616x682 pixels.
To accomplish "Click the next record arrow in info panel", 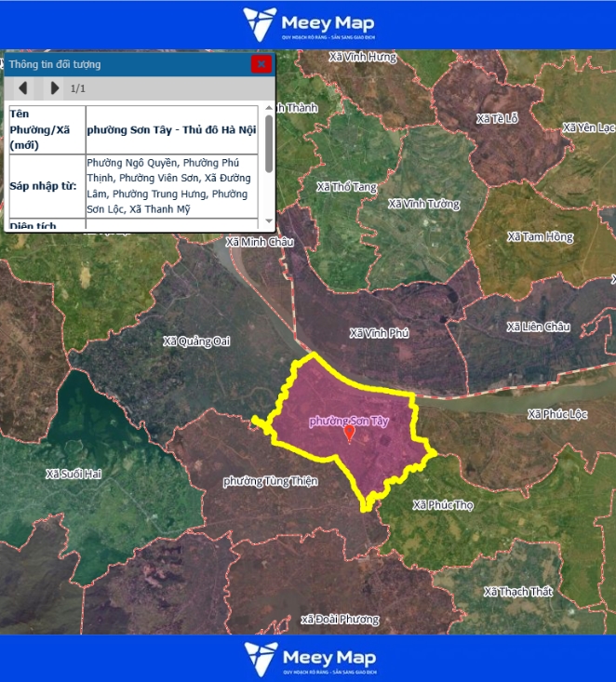I will pyautogui.click(x=54, y=88).
